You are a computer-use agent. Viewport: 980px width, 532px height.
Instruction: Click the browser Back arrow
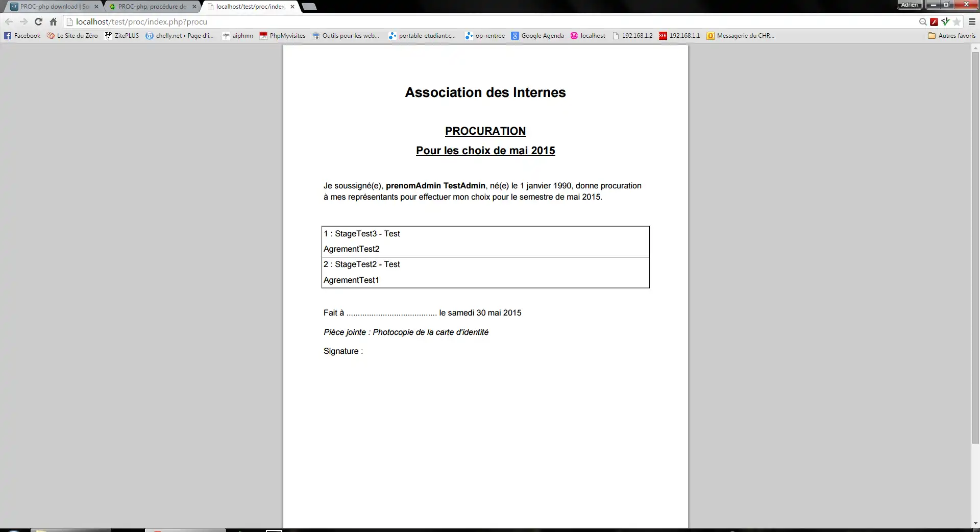click(9, 21)
